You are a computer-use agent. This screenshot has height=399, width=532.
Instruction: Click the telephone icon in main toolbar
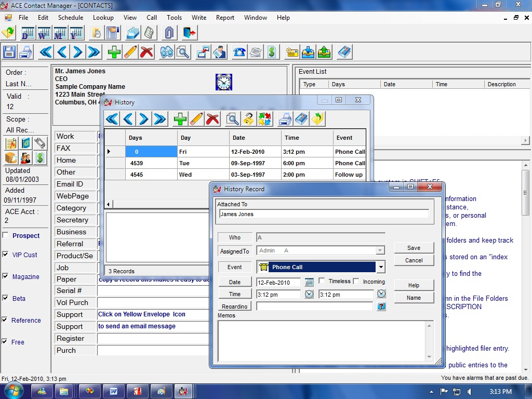[x=240, y=52]
